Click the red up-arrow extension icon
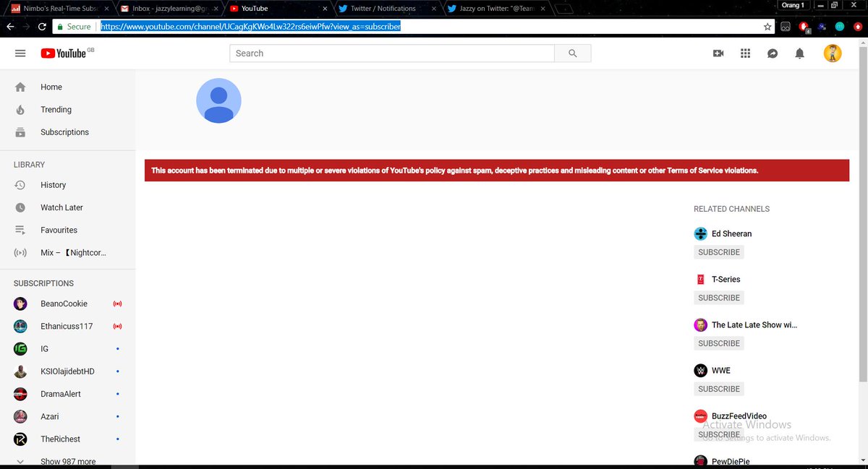Image resolution: width=868 pixels, height=469 pixels. (x=858, y=27)
